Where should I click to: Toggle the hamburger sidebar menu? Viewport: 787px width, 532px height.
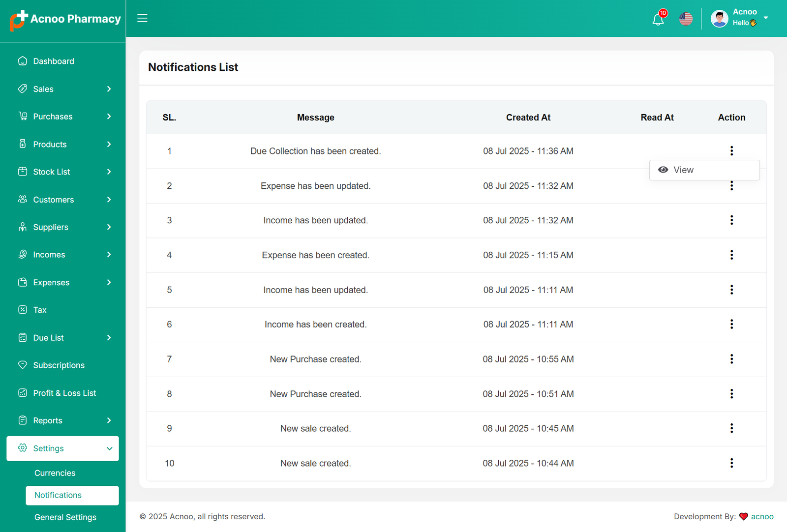tap(142, 18)
